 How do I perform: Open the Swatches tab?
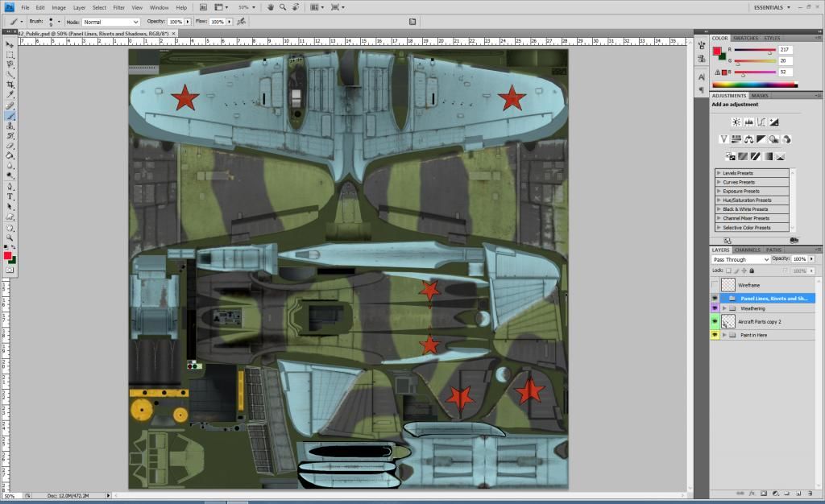point(744,38)
